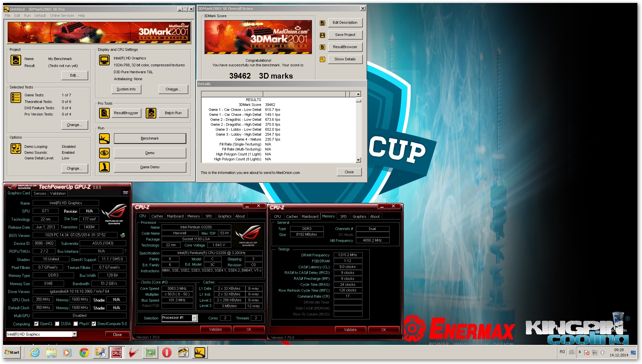Click the scroll down arrow in results list
Image resolution: width=642 pixels, height=364 pixels.
[x=359, y=160]
